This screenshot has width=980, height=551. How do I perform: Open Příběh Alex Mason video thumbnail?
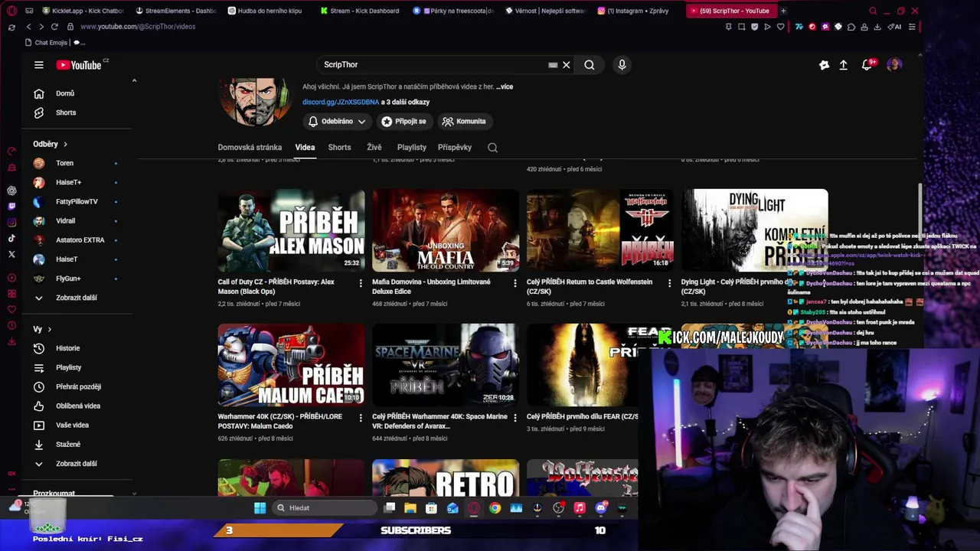(291, 230)
